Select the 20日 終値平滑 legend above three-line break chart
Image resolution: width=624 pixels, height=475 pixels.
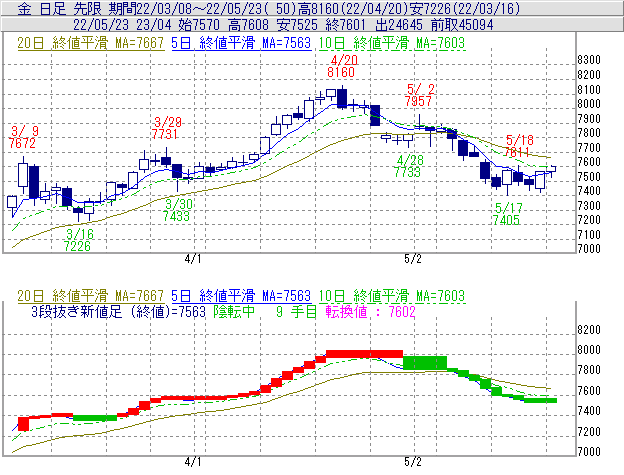91,296
